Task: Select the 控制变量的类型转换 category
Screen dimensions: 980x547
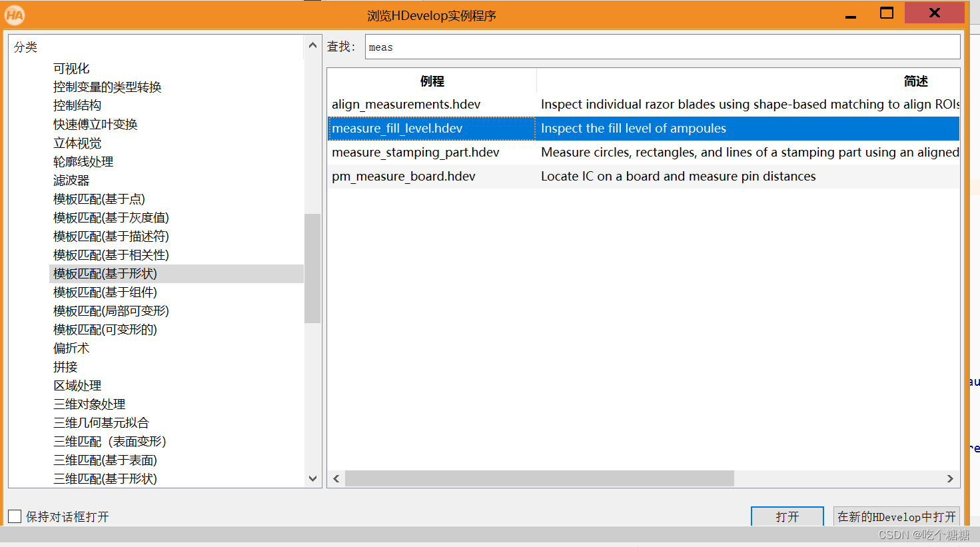Action: point(107,87)
